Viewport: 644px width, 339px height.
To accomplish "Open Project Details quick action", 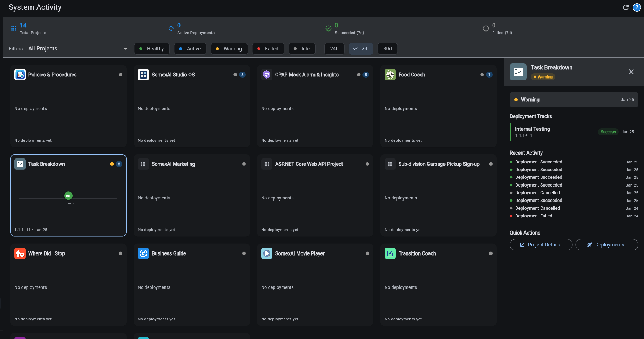I will tap(541, 245).
